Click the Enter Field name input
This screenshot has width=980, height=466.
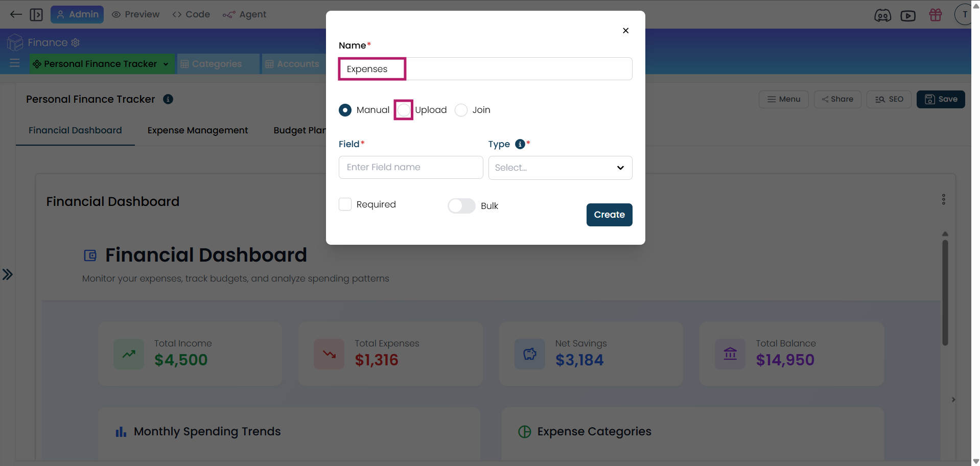pyautogui.click(x=411, y=167)
